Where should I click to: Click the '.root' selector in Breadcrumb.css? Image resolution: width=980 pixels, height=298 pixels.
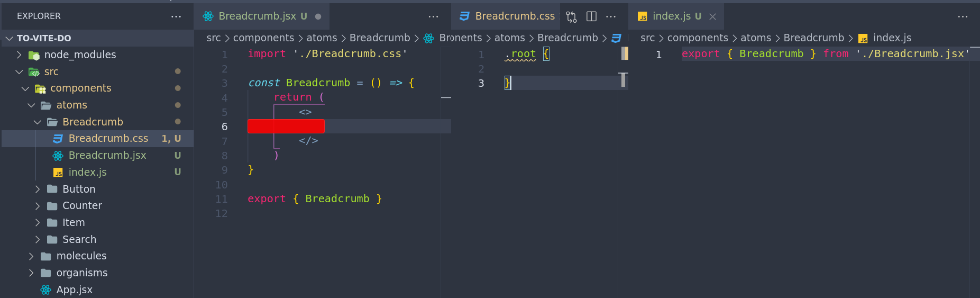click(x=520, y=54)
